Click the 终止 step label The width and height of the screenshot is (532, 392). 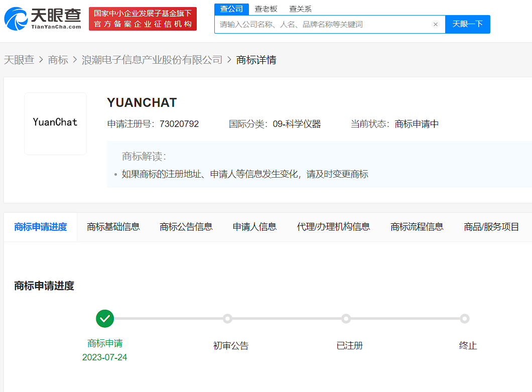pyautogui.click(x=468, y=346)
